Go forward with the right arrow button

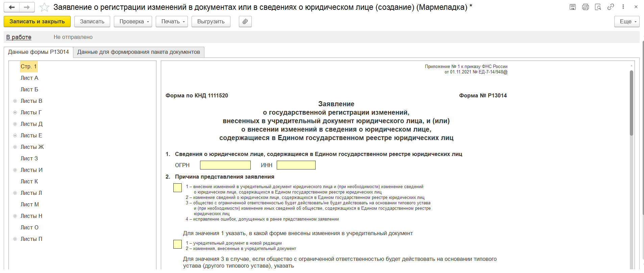click(27, 7)
